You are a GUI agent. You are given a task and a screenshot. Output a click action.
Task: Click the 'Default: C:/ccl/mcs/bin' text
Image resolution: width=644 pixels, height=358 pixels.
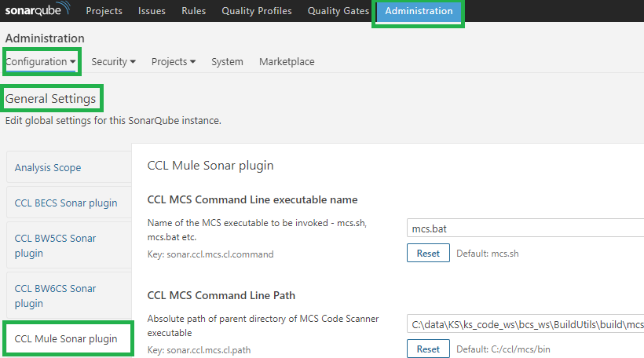(503, 349)
